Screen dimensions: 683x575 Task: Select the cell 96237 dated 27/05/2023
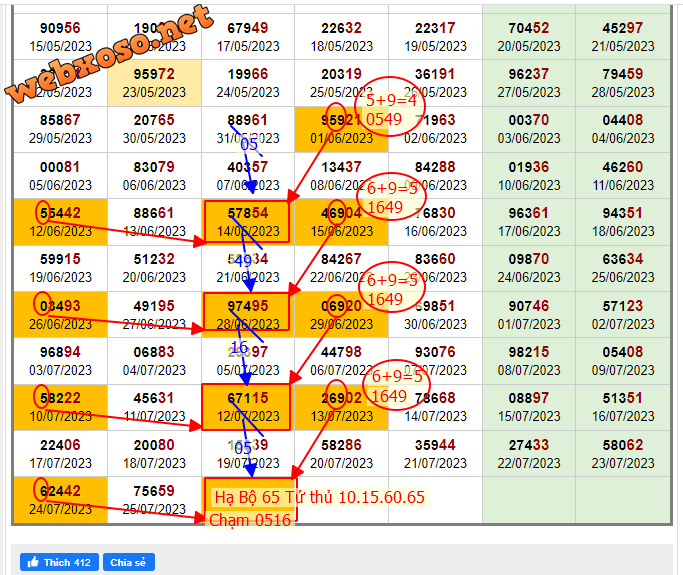point(529,83)
